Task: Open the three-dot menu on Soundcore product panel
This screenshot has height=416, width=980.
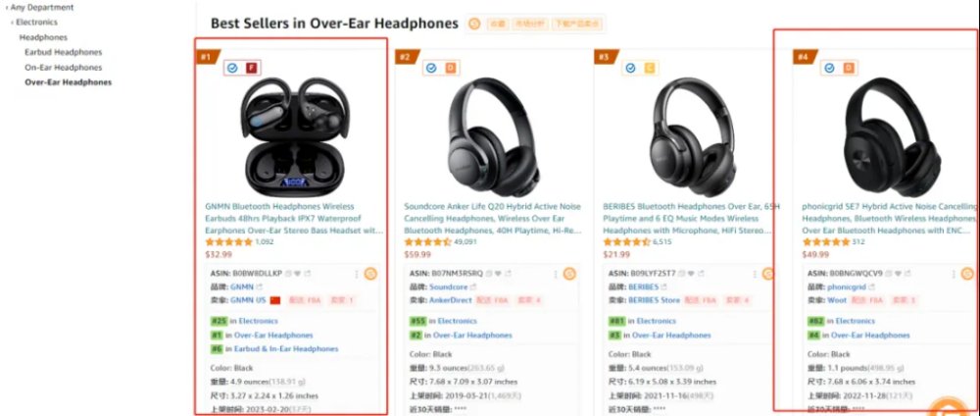Action: [x=556, y=274]
